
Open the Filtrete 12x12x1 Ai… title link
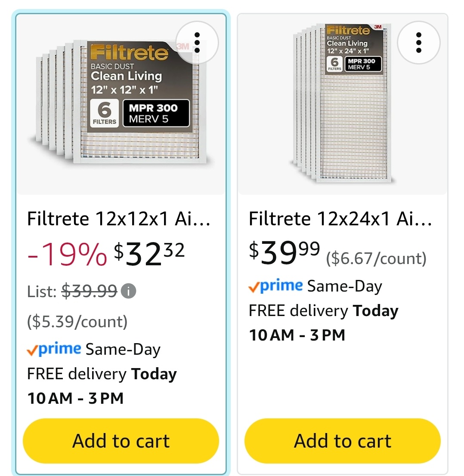[x=118, y=218]
